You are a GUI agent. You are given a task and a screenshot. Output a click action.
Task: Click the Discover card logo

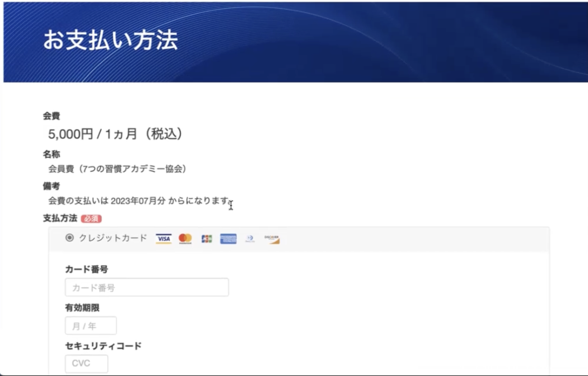272,239
